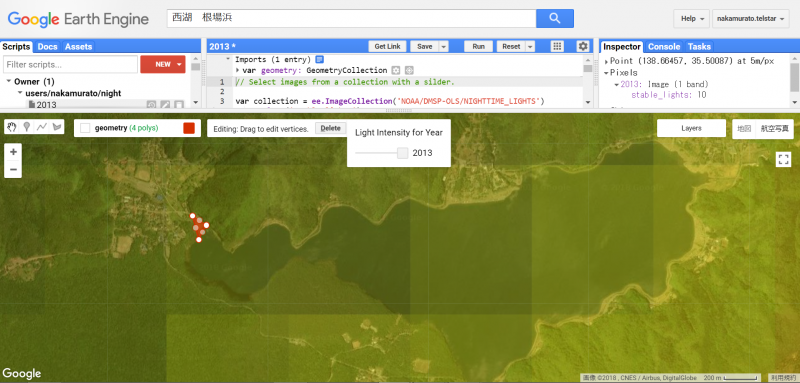The height and width of the screenshot is (383, 800).
Task: Switch map to 地図 view
Action: [744, 129]
